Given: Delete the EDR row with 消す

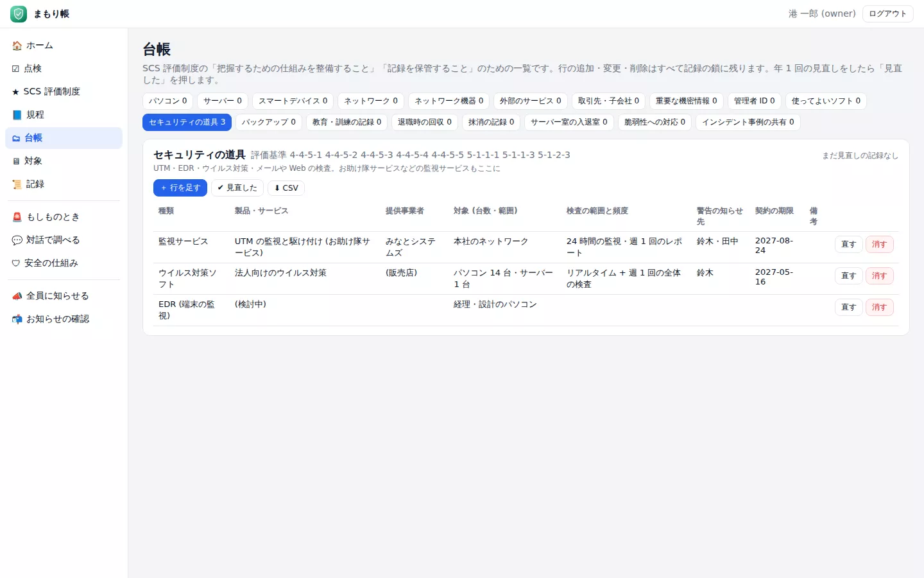Looking at the screenshot, I should (x=879, y=307).
